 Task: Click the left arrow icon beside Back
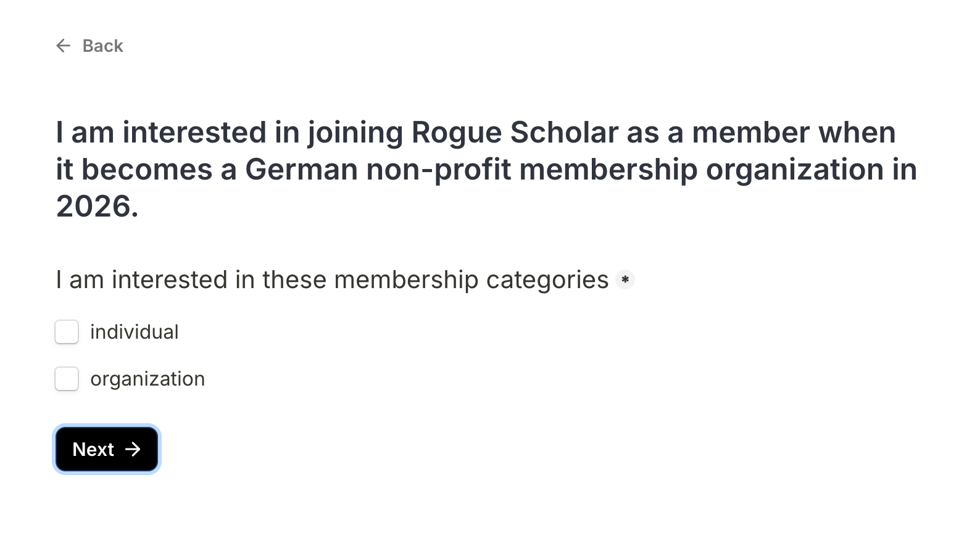tap(63, 46)
